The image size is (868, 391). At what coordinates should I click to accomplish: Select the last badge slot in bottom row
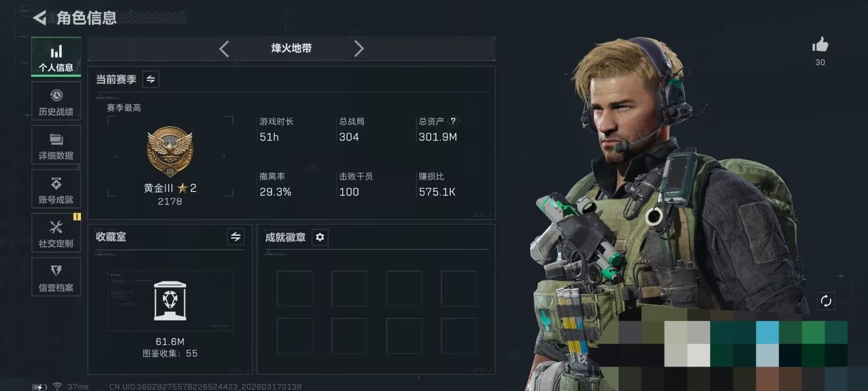(458, 336)
